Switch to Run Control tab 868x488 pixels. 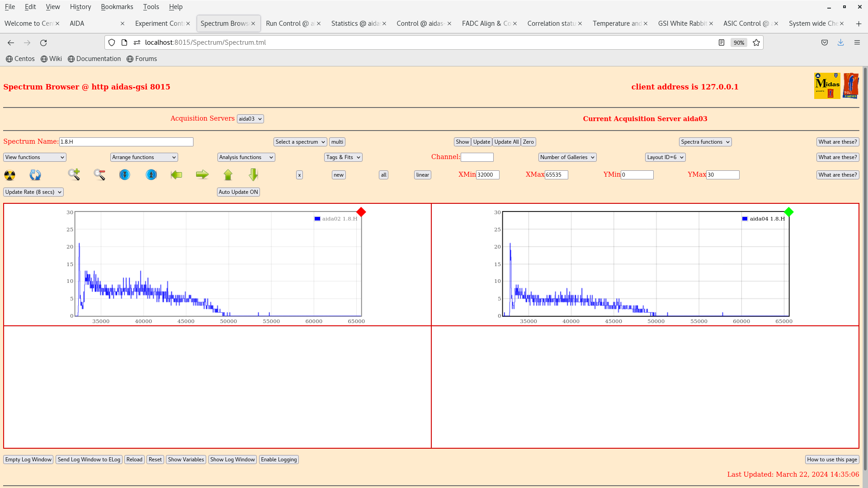[x=289, y=23]
